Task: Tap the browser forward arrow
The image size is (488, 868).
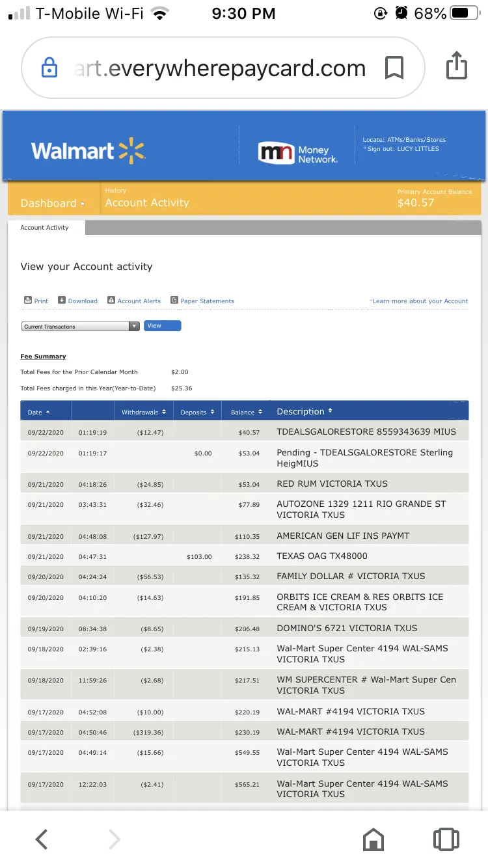Action: (115, 839)
